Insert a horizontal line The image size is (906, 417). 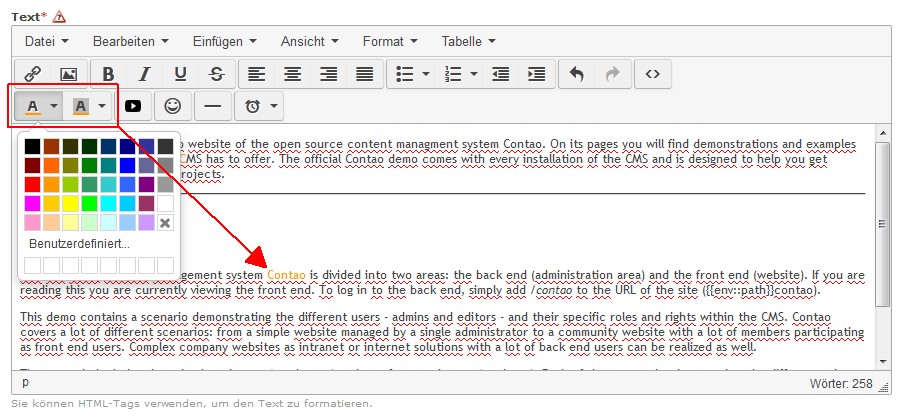pyautogui.click(x=212, y=106)
